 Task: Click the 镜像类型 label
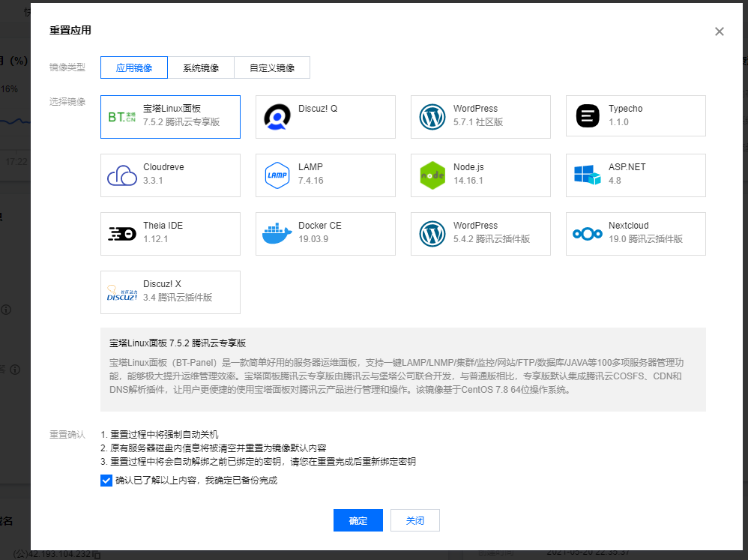coord(67,67)
